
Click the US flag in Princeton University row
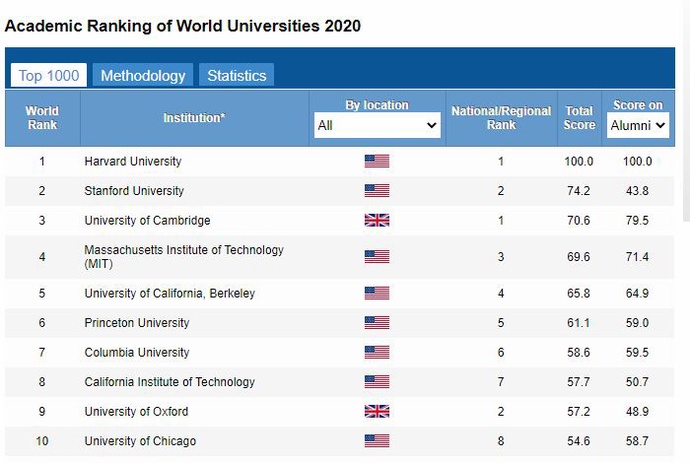tap(377, 323)
